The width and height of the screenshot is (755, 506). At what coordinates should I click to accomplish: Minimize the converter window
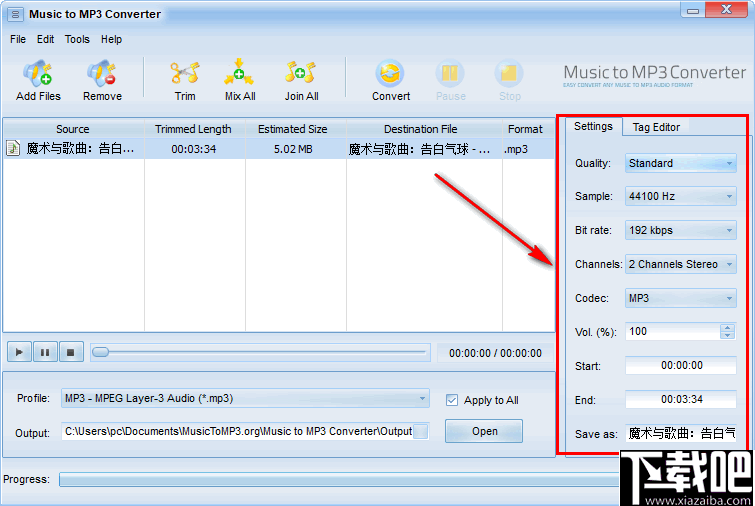(693, 11)
